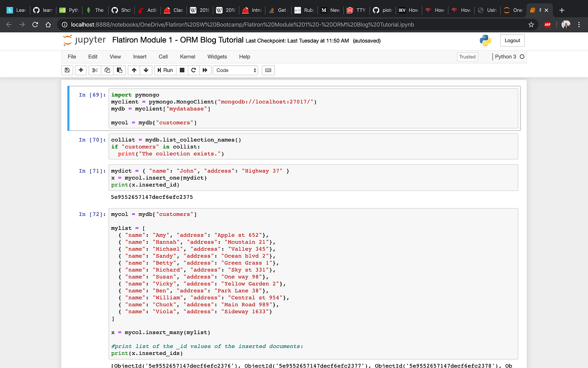Screen dimensions: 588x368
Task: Cut the selected cell with the scissors icon
Action: [94, 70]
